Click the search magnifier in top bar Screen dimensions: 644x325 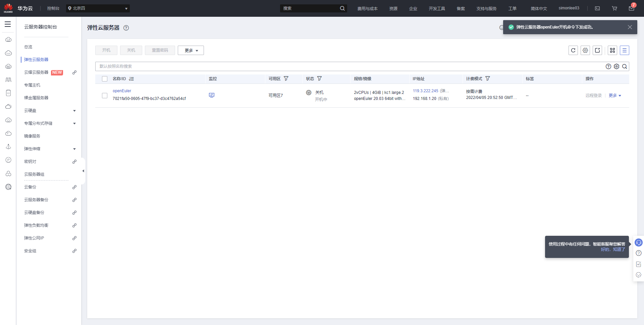[342, 8]
